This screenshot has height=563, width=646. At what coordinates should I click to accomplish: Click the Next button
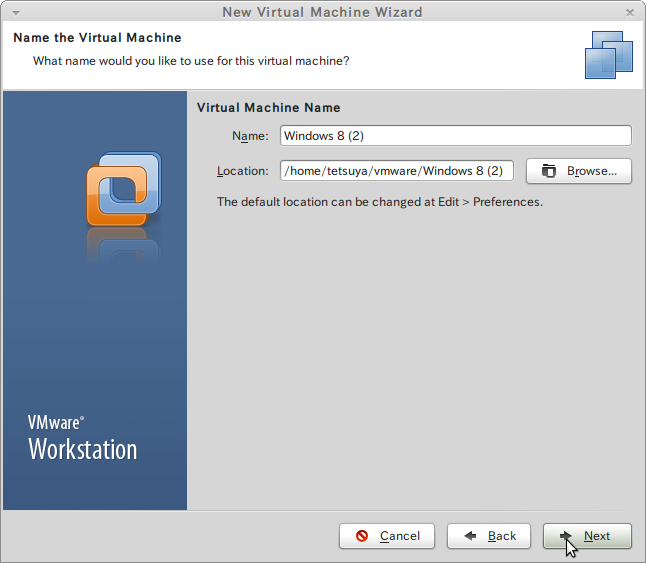pyautogui.click(x=587, y=536)
